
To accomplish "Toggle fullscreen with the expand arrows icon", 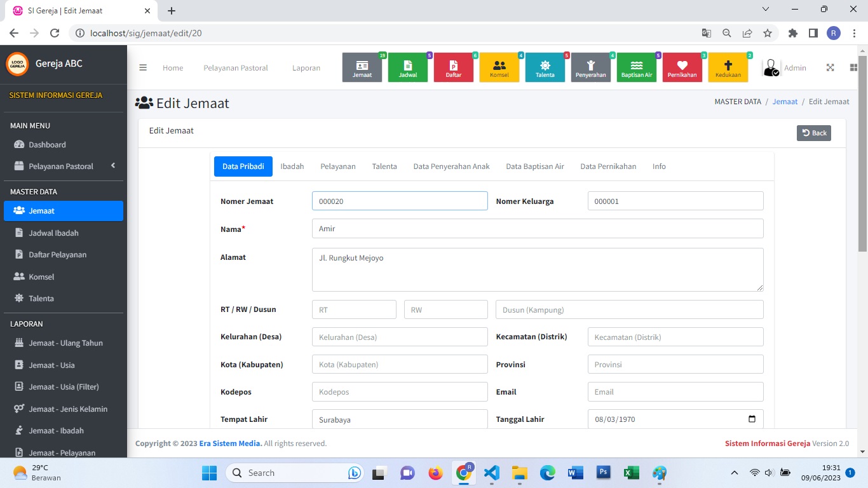I will tap(830, 68).
